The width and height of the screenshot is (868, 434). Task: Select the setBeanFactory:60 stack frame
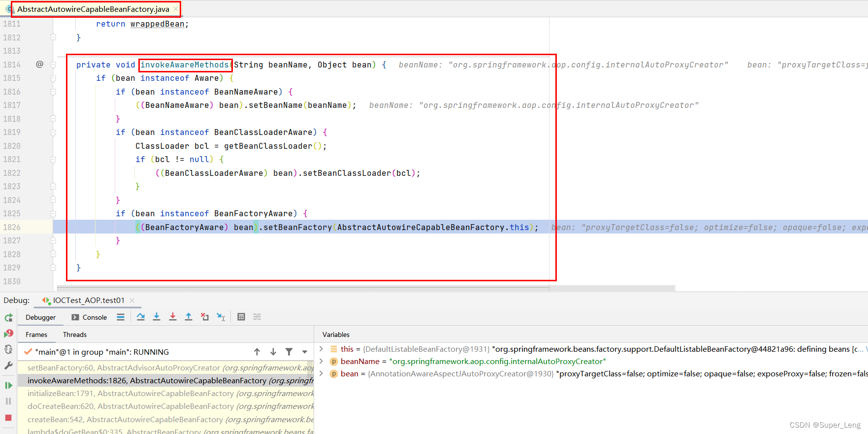(x=165, y=367)
